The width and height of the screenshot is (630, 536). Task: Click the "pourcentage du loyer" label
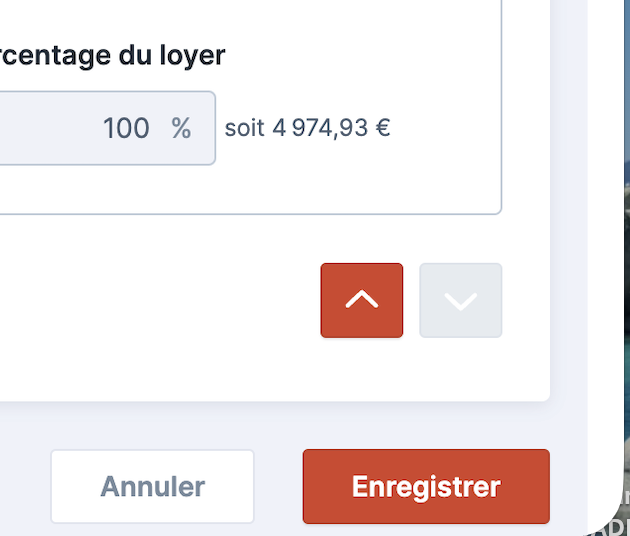112,55
